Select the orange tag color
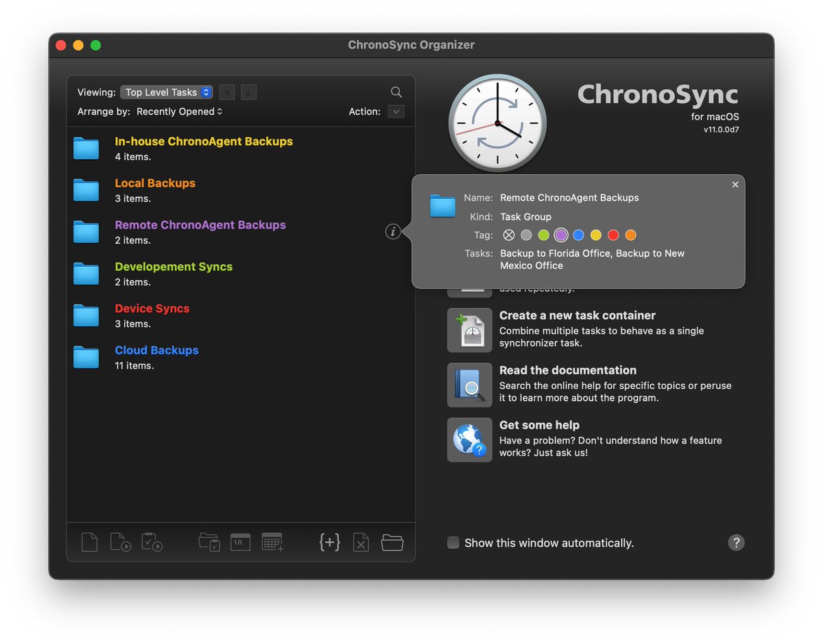 (631, 235)
